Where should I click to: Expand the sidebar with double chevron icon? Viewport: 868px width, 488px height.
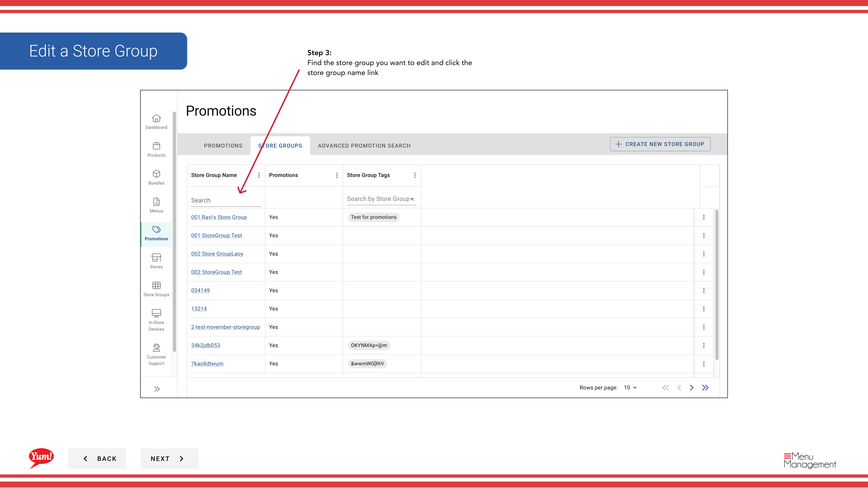157,389
